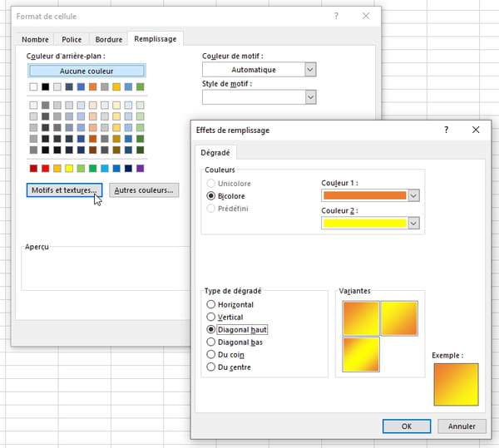499x448 pixels.
Task: Pick the top-right gradient variant thumbnail
Action: [399, 318]
